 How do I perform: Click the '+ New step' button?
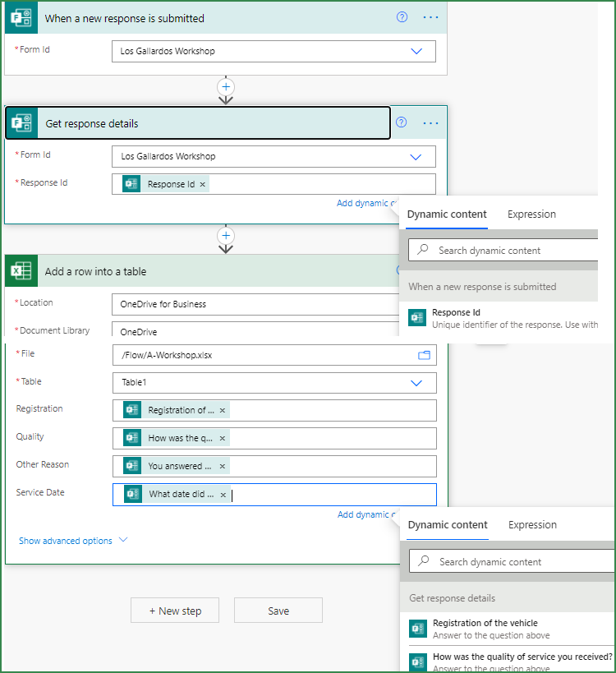pos(175,611)
